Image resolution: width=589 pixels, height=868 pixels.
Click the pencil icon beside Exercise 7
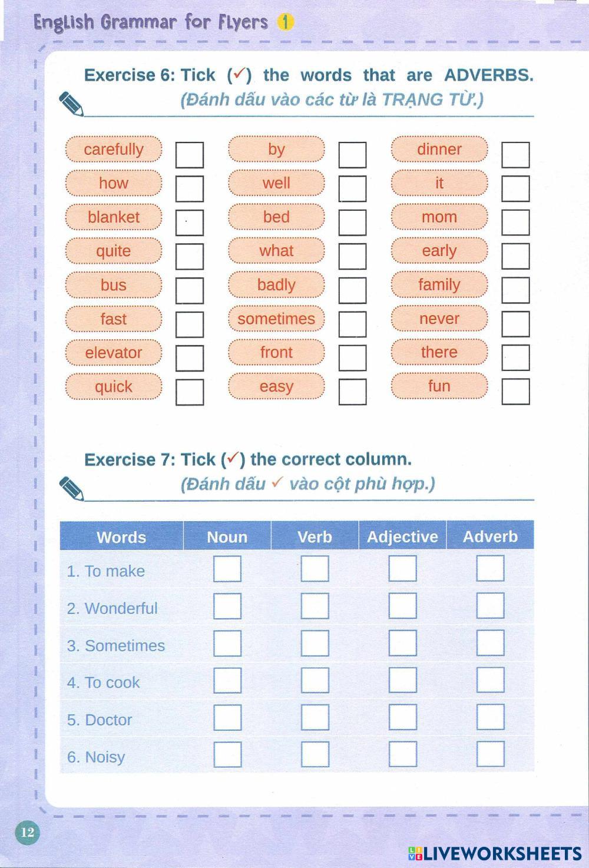(72, 488)
